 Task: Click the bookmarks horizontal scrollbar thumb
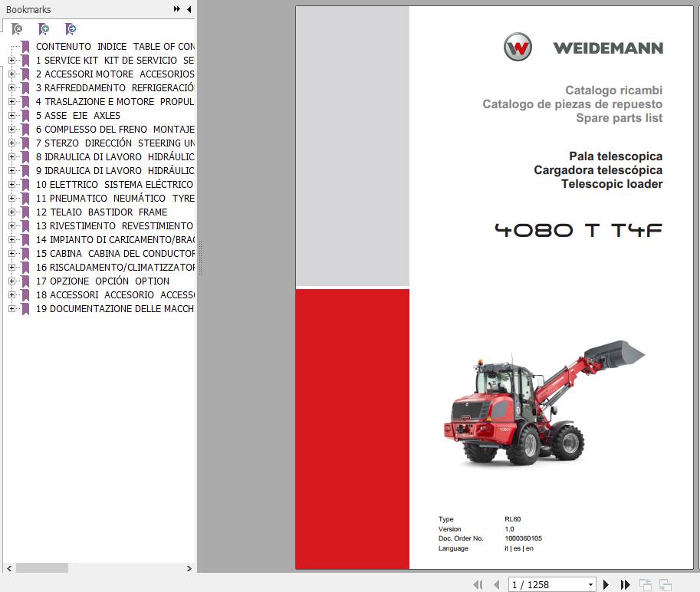click(42, 568)
